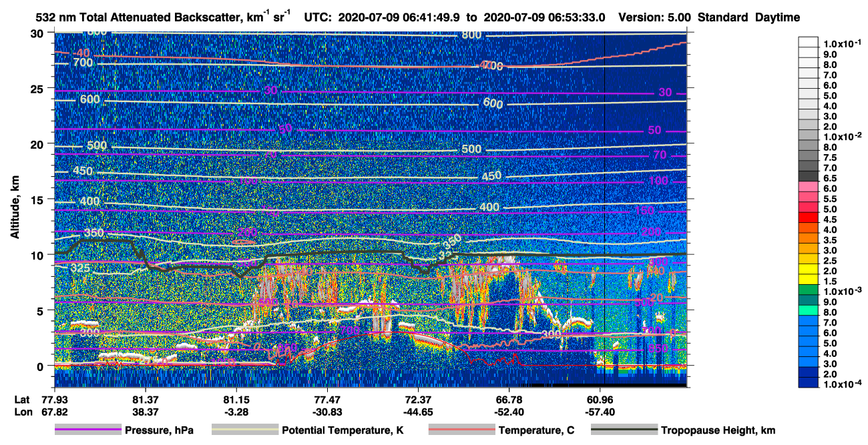Click the "Version: 5.00" text in header
Screen dimensions: 868x445
point(656,18)
